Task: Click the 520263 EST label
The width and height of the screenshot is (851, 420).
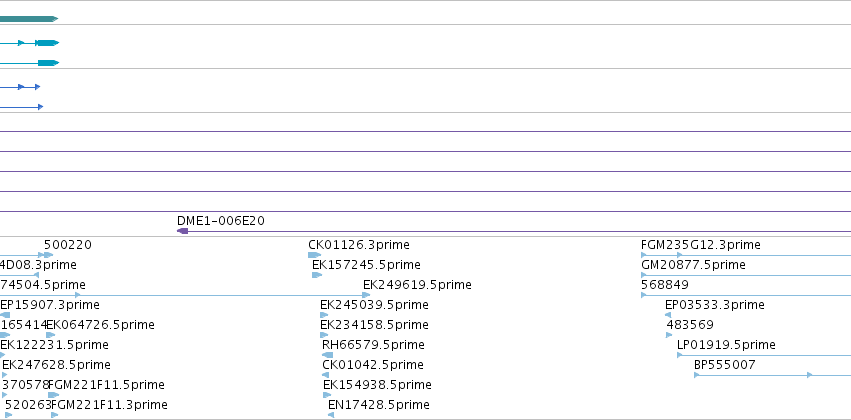Action: click(x=28, y=405)
